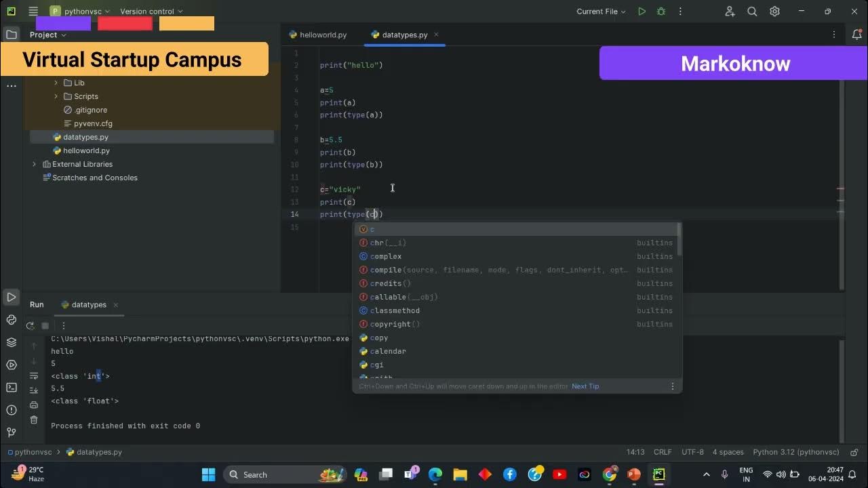Viewport: 868px width, 488px height.
Task: Open the Project tool window folder icon
Action: coord(12,35)
